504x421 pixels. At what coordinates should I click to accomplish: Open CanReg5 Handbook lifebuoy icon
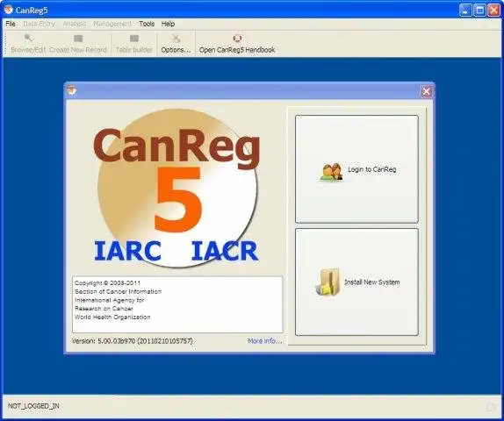tap(237, 39)
